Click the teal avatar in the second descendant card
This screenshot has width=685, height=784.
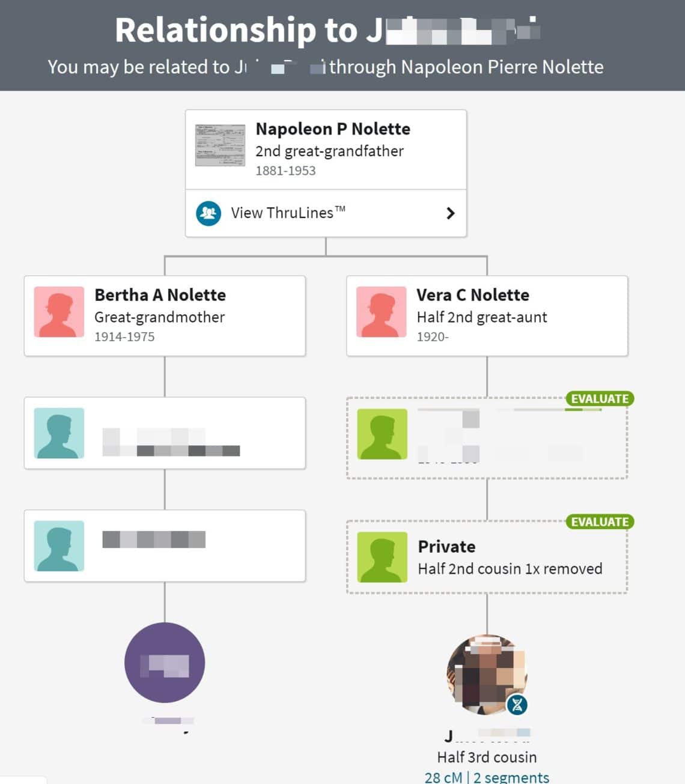[58, 545]
